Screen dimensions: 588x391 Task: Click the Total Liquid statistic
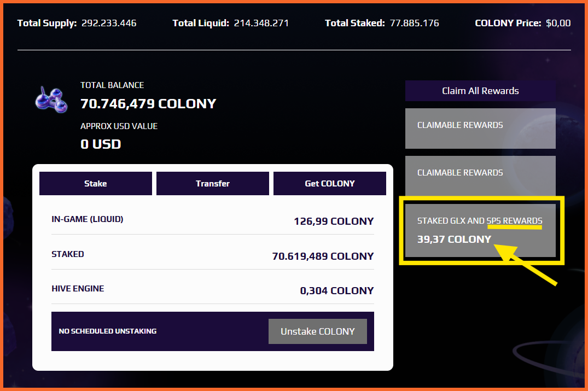coord(231,24)
